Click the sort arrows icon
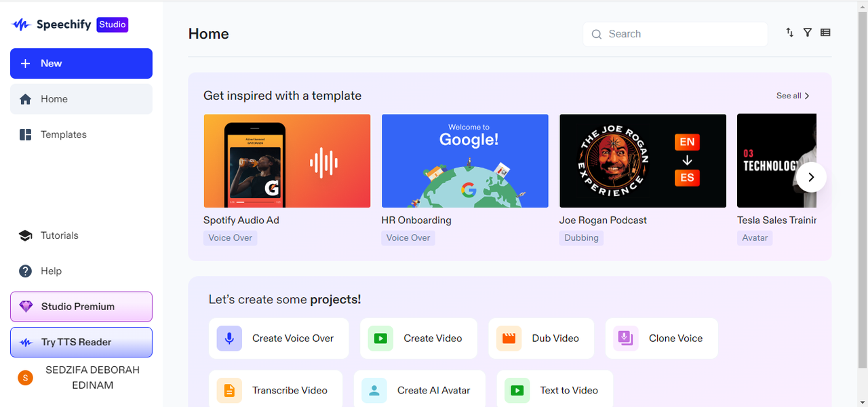Viewport: 868px width, 407px height. pyautogui.click(x=790, y=32)
